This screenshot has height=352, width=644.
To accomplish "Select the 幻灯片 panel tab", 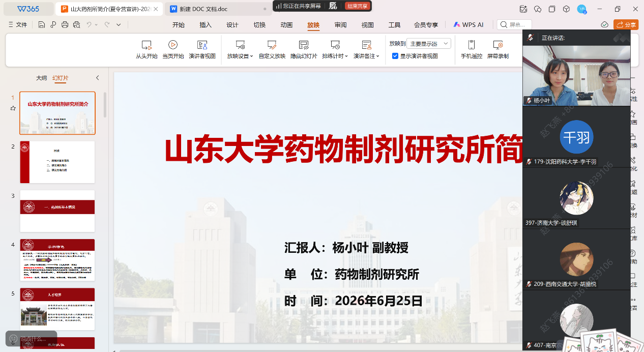I will tap(60, 78).
